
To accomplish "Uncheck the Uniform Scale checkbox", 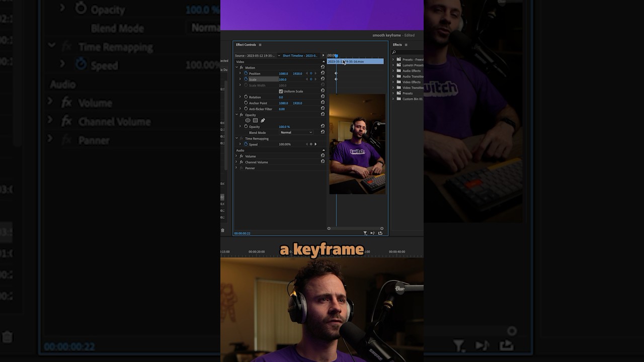I will 281,91.
